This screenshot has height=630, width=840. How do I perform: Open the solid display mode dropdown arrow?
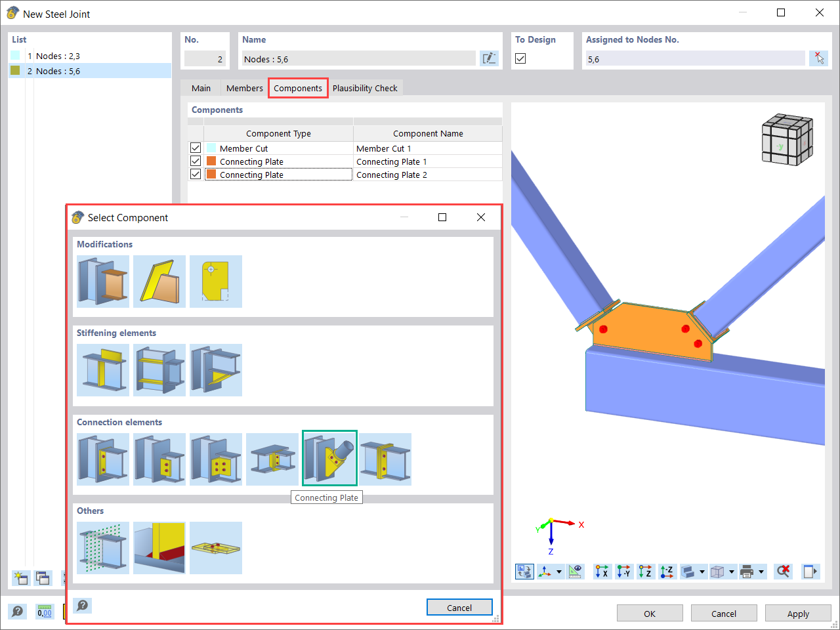point(702,572)
